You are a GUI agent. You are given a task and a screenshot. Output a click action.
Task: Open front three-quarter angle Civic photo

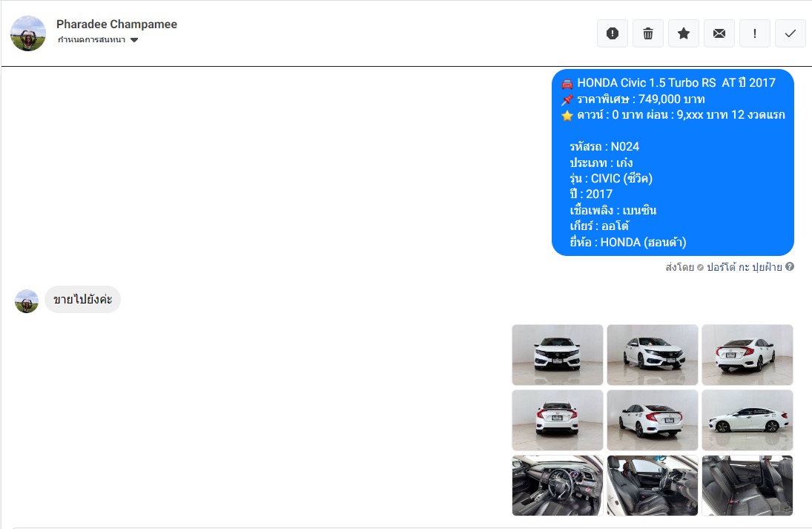[x=653, y=355]
